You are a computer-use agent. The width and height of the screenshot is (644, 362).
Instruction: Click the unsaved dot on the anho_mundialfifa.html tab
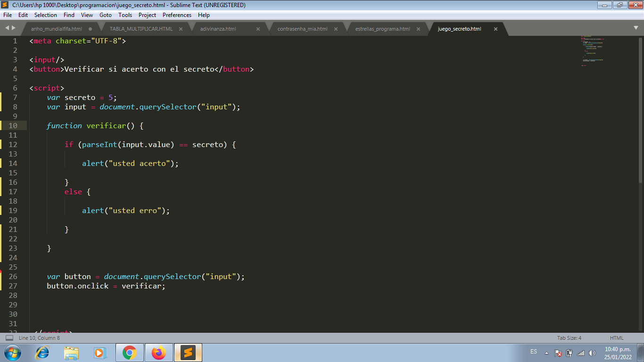90,29
